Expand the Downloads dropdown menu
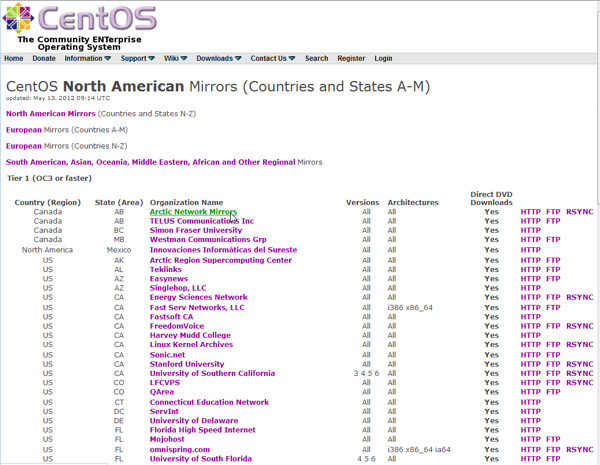The image size is (600, 465). coord(219,59)
